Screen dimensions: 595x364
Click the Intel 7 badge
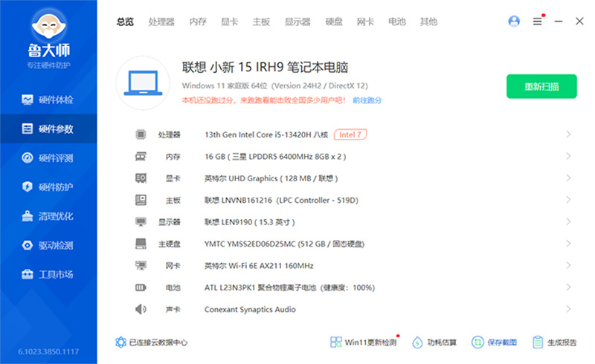[x=350, y=134]
